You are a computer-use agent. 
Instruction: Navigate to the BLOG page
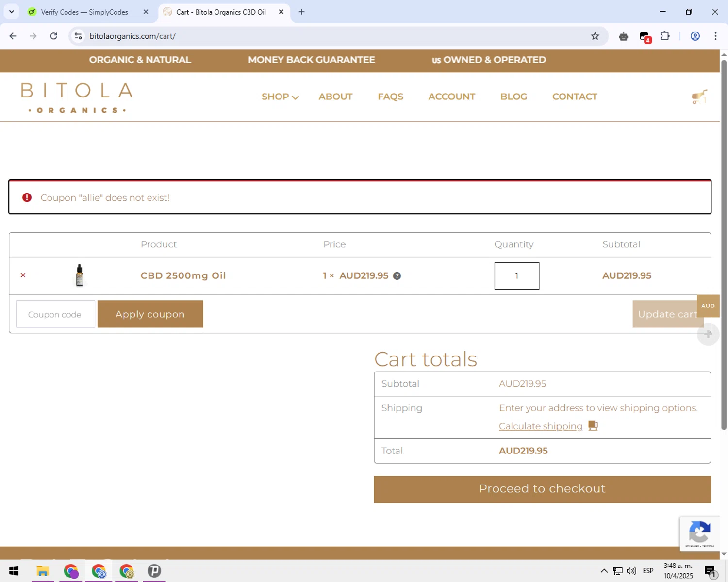pyautogui.click(x=513, y=97)
